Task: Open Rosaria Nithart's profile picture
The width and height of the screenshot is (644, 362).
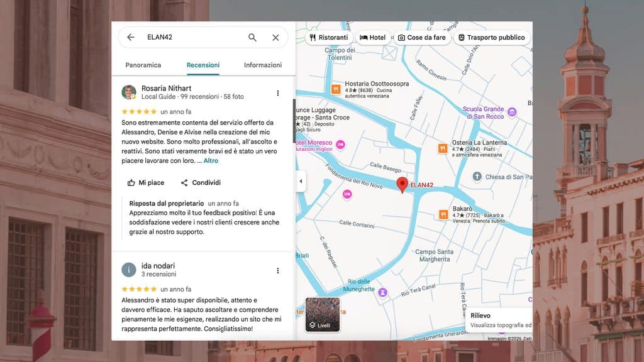Action: pos(128,92)
